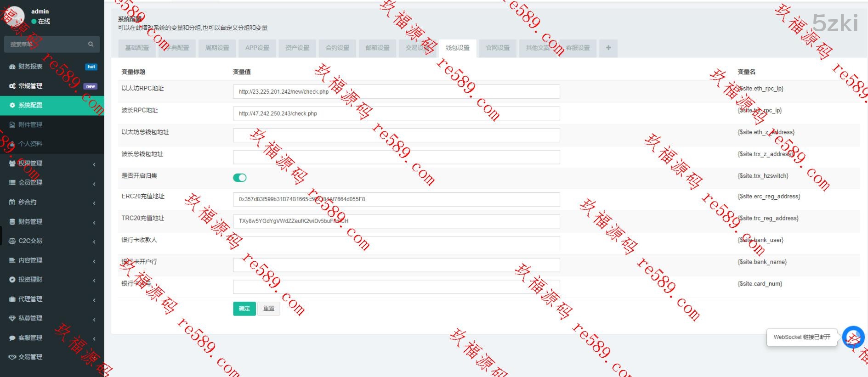The height and width of the screenshot is (377, 868).
Task: Click the 以太坊总钱包地址 input field
Action: (396, 135)
